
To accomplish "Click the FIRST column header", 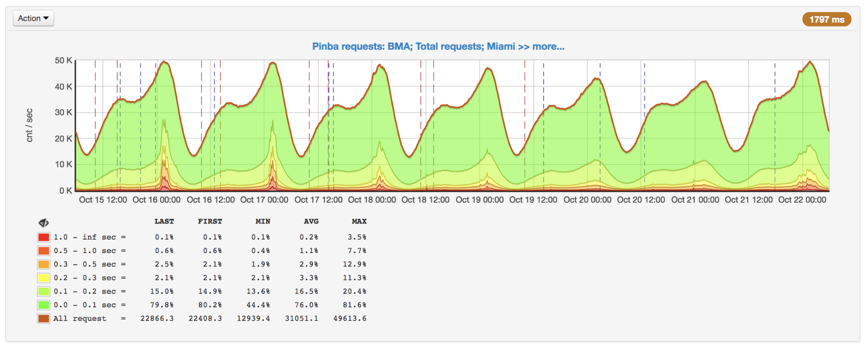I will tap(210, 221).
